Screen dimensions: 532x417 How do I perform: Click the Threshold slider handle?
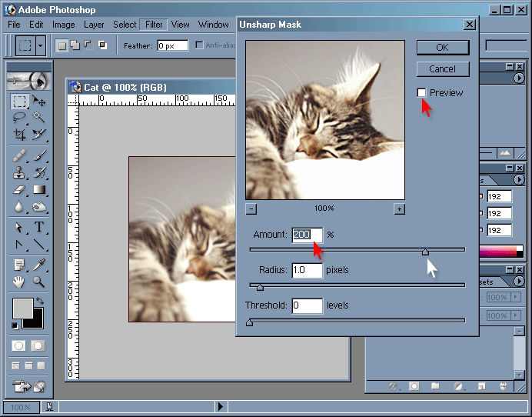click(x=249, y=322)
